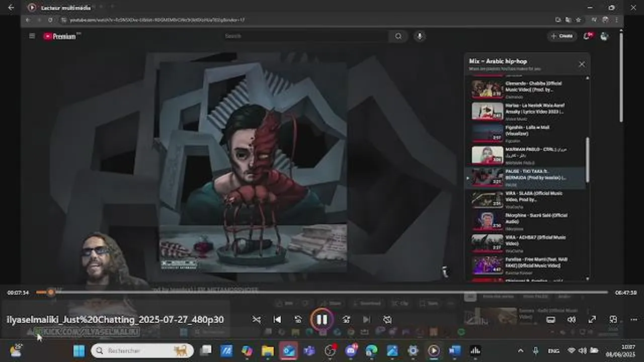Select the VIRA - ACHBA7 playlist entry
Image resolution: width=644 pixels, height=362 pixels.
[525, 243]
